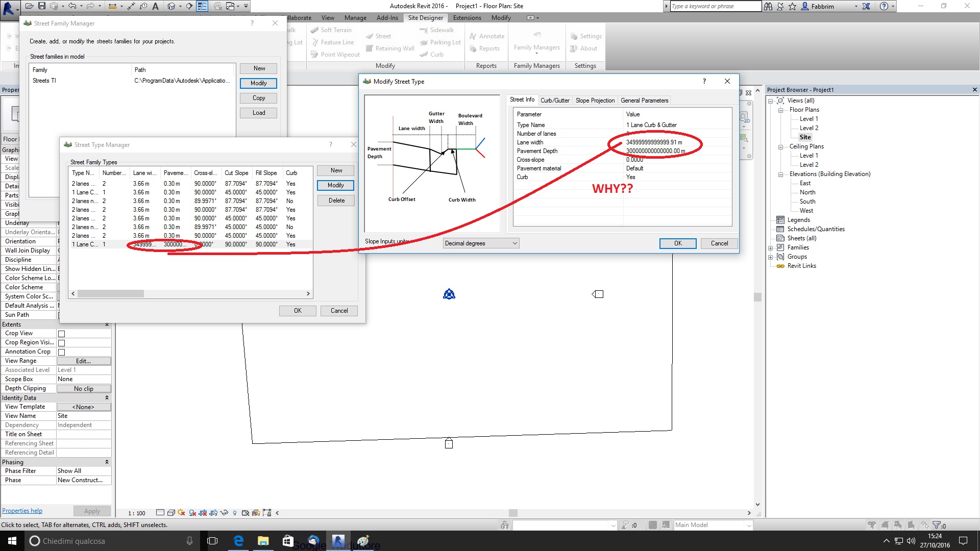Enable Crop Region Visible checkbox

click(x=61, y=342)
